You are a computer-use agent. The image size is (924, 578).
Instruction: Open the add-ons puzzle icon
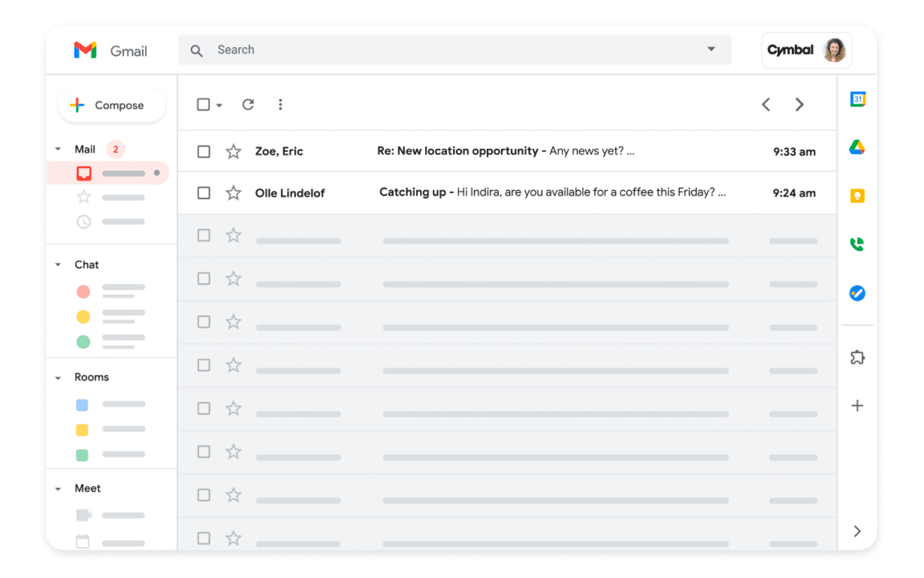[x=858, y=357]
